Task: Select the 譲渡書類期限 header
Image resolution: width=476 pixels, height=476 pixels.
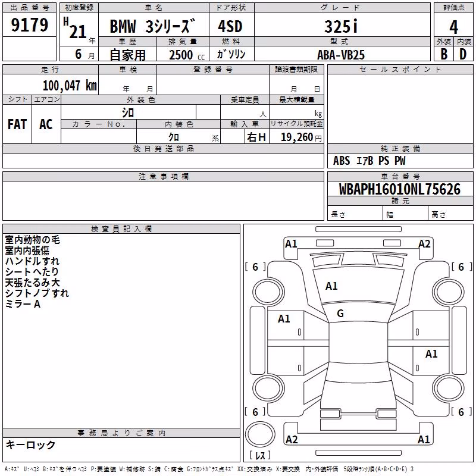Action: pyautogui.click(x=296, y=69)
